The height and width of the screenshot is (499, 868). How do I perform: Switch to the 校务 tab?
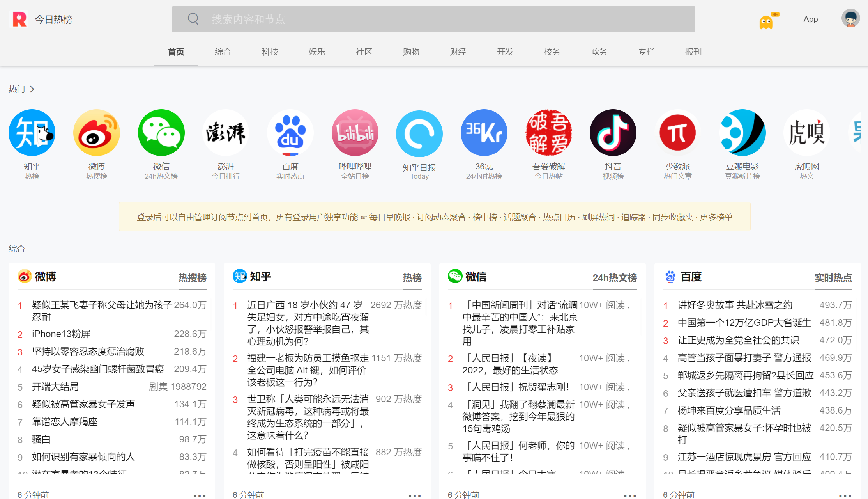point(552,52)
